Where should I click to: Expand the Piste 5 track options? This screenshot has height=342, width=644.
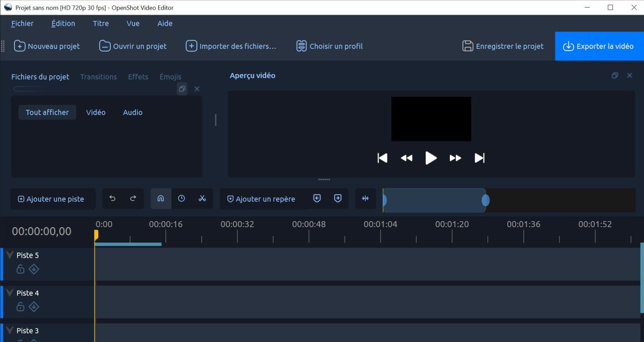pyautogui.click(x=9, y=254)
